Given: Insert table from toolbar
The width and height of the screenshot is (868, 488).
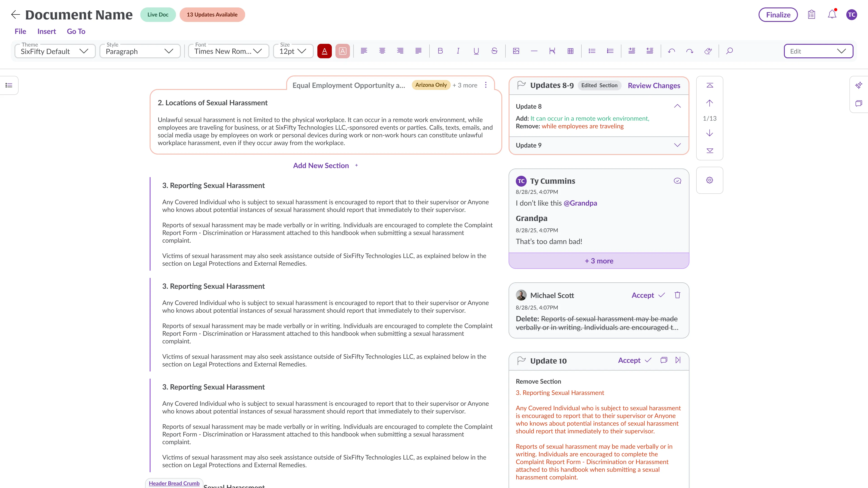Looking at the screenshot, I should [x=571, y=51].
